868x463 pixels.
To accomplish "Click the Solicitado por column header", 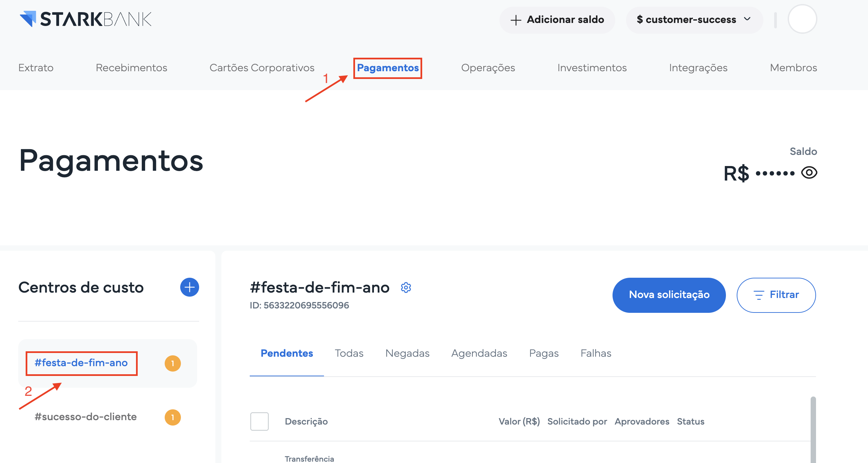I will pyautogui.click(x=577, y=421).
